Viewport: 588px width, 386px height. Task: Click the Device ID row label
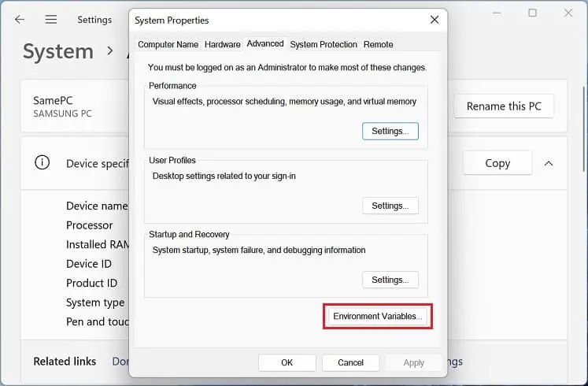[88, 264]
